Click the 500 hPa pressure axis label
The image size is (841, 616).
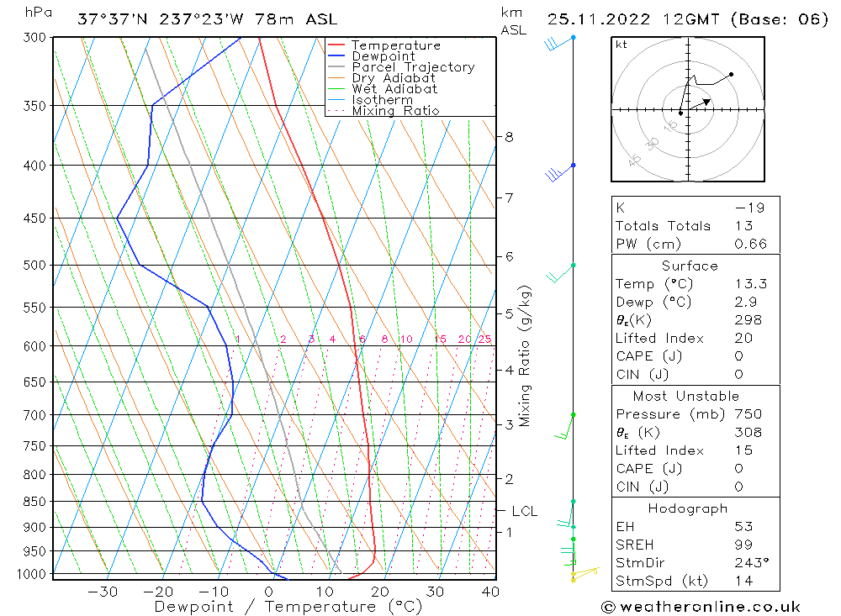[34, 266]
